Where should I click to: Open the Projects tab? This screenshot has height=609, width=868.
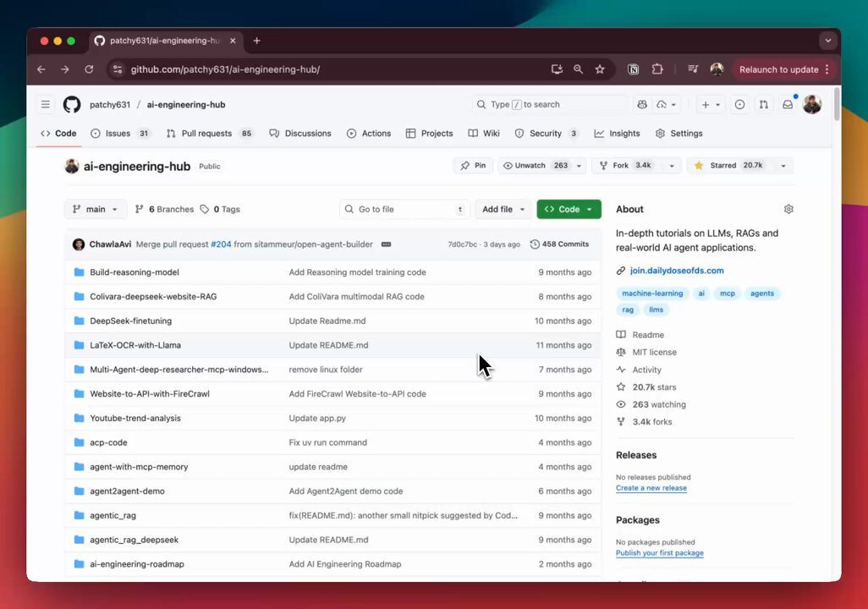click(x=429, y=134)
